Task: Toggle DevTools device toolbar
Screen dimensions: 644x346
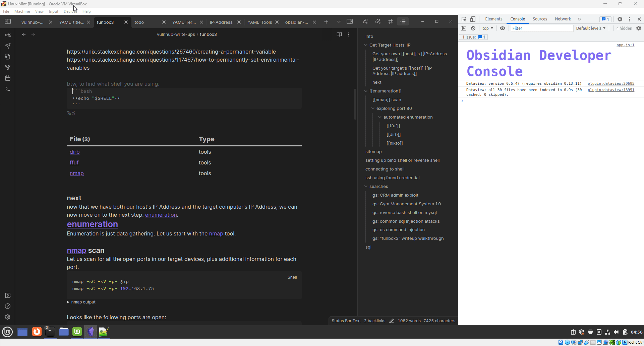Action: coord(473,19)
